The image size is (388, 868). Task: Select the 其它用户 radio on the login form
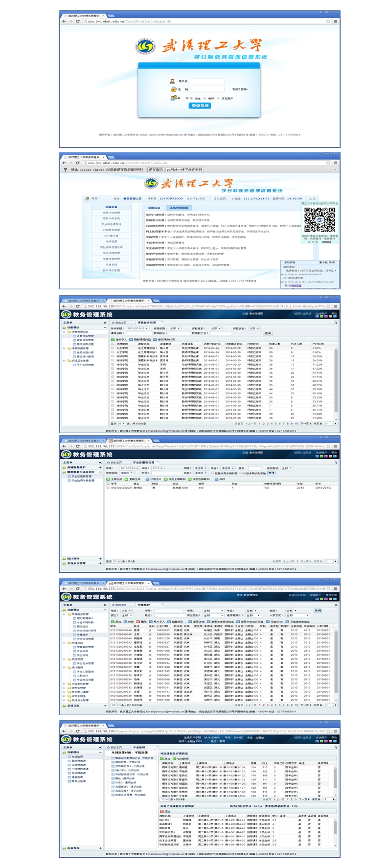(218, 98)
